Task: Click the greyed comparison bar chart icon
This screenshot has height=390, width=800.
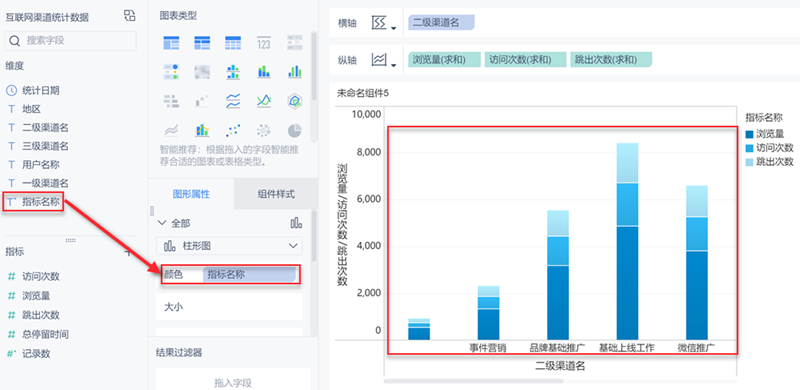Action: tap(171, 101)
